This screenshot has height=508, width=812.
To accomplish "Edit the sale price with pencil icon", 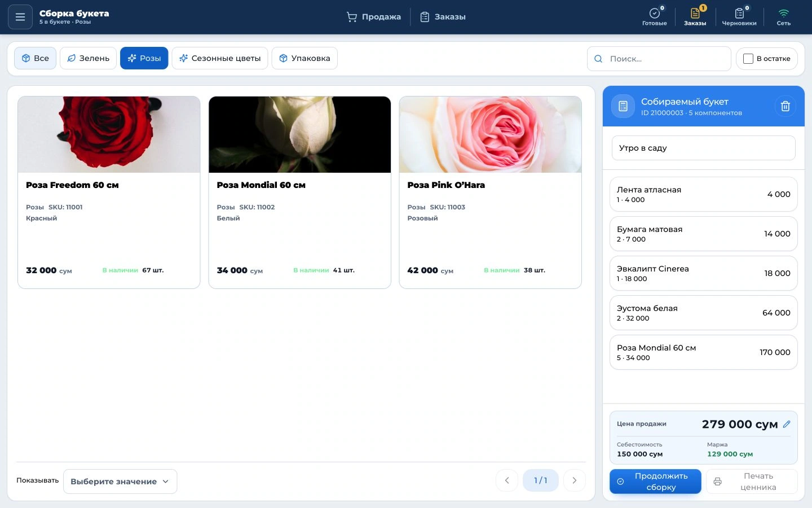I will pyautogui.click(x=787, y=424).
